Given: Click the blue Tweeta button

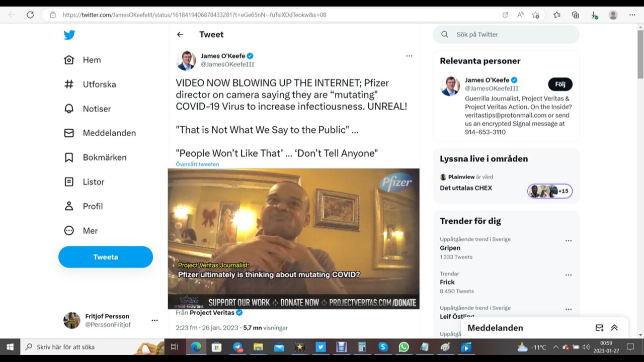Looking at the screenshot, I should 106,257.
